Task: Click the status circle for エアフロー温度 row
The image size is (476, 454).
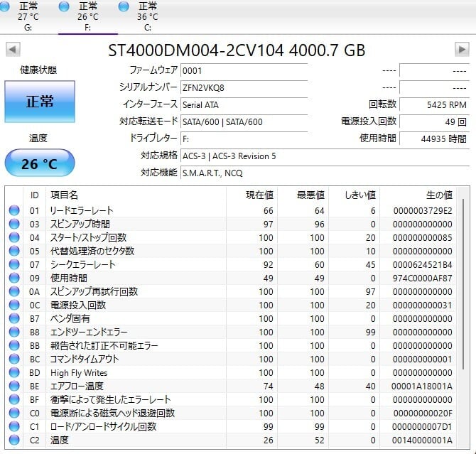Action: click(14, 386)
